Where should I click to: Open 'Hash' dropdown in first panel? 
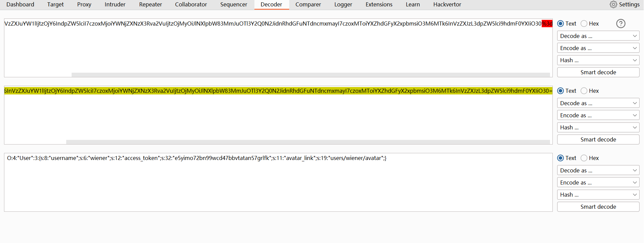tap(598, 60)
